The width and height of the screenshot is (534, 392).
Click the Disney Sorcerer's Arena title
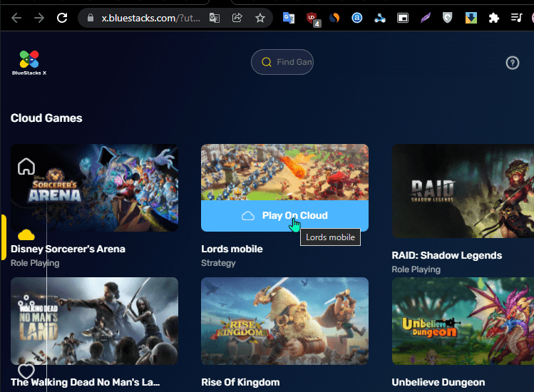(x=68, y=249)
